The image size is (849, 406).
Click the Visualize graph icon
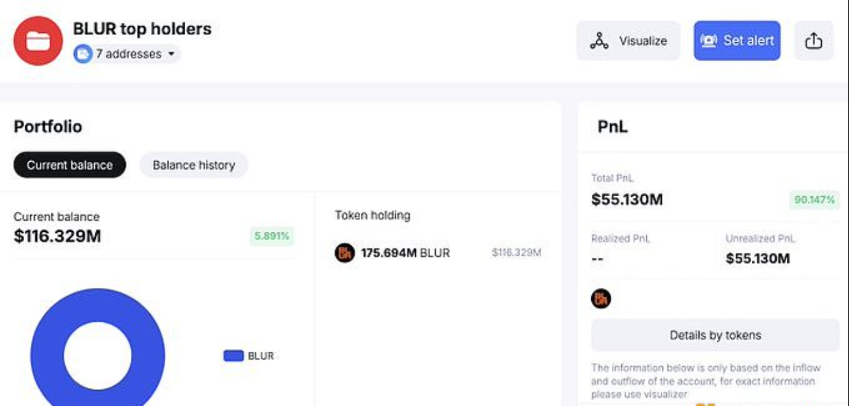click(x=599, y=41)
